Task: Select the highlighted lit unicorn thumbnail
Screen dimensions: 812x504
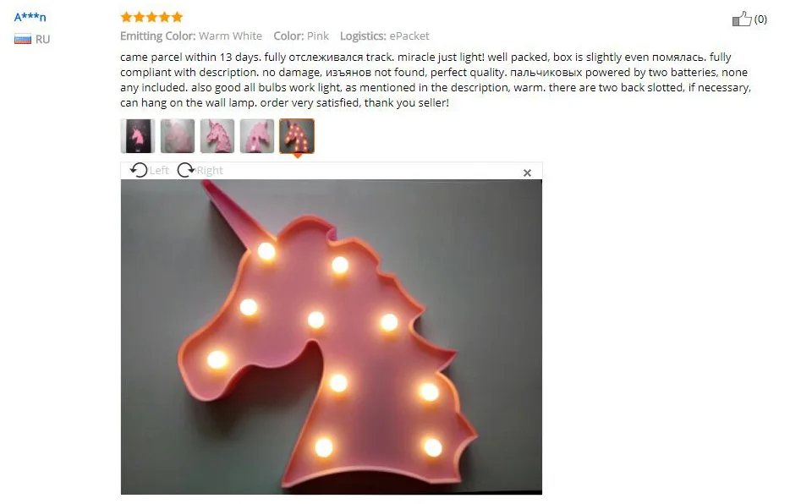Action: coord(297,135)
